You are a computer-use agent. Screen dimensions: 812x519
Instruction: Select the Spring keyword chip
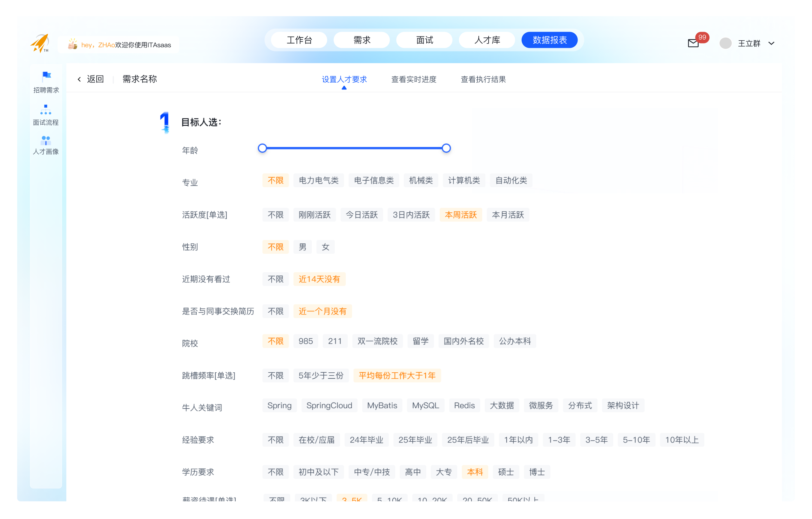point(280,405)
